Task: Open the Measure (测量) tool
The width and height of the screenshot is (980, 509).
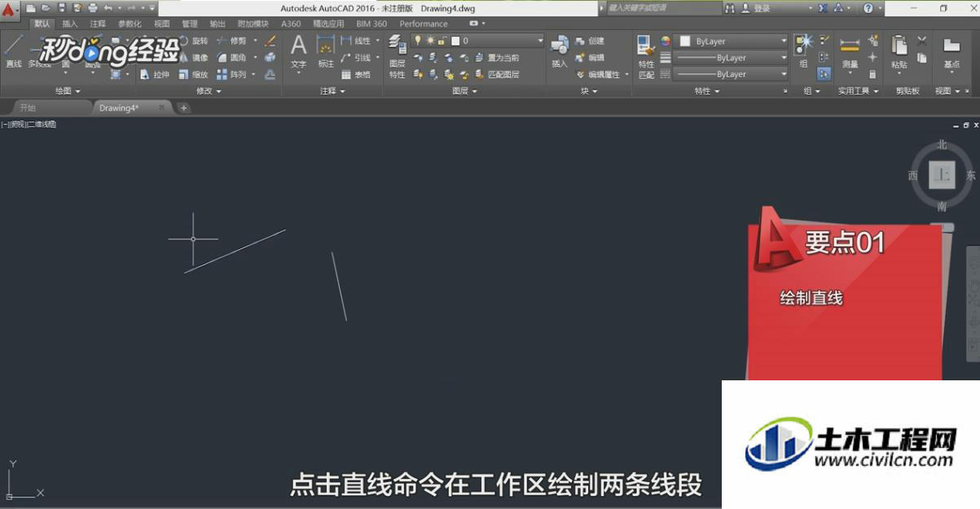Action: [x=850, y=51]
